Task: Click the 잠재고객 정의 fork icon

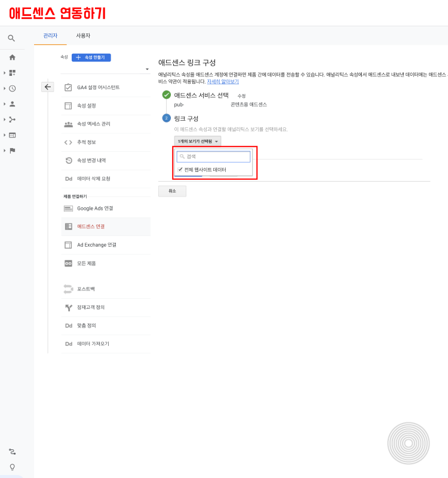Action: pyautogui.click(x=69, y=308)
